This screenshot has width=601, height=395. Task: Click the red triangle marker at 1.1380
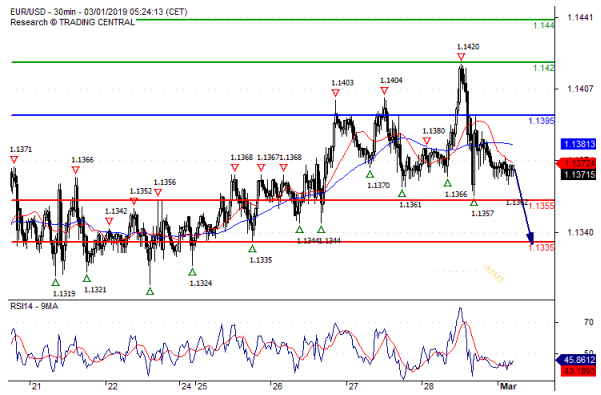(427, 141)
